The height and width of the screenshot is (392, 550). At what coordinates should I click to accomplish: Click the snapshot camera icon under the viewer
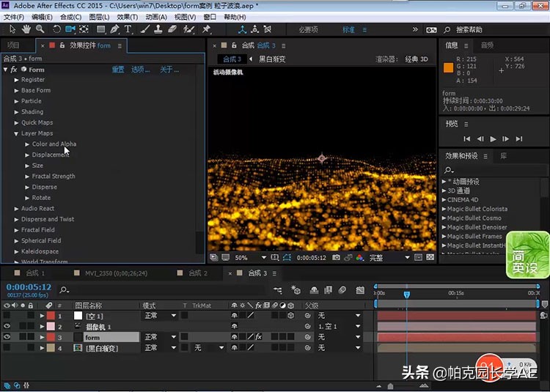coord(336,258)
